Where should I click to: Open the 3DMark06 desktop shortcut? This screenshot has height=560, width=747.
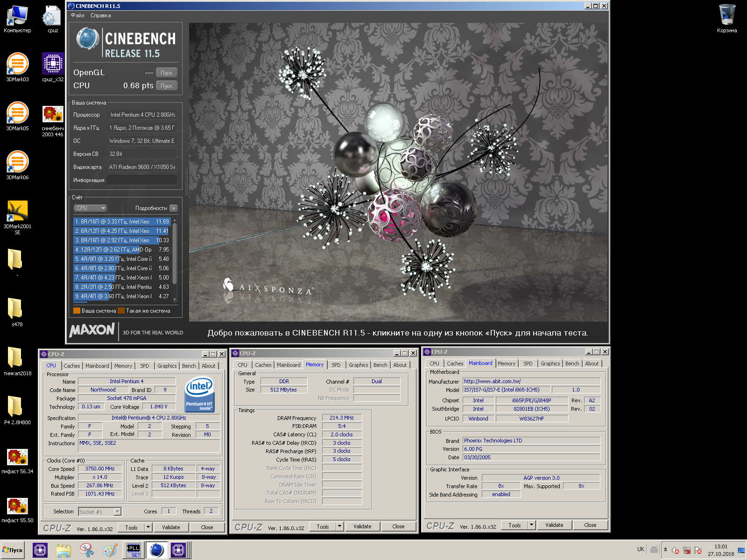(17, 166)
